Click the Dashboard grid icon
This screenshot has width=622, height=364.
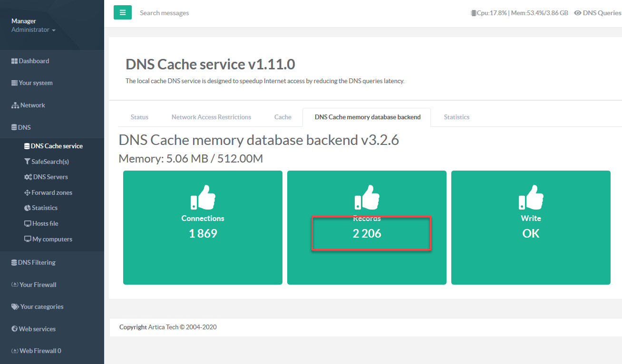coord(14,61)
